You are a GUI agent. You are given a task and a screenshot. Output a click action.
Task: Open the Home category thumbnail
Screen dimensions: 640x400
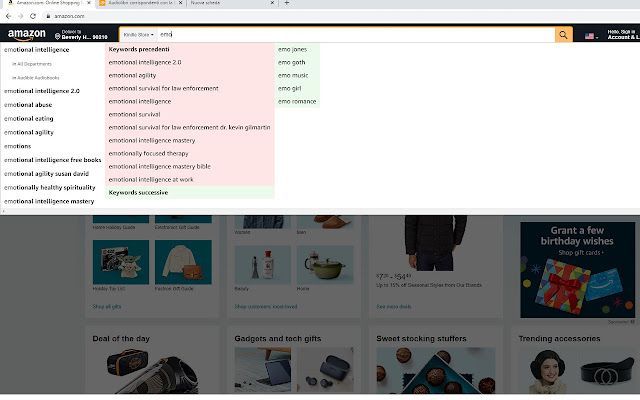[325, 264]
